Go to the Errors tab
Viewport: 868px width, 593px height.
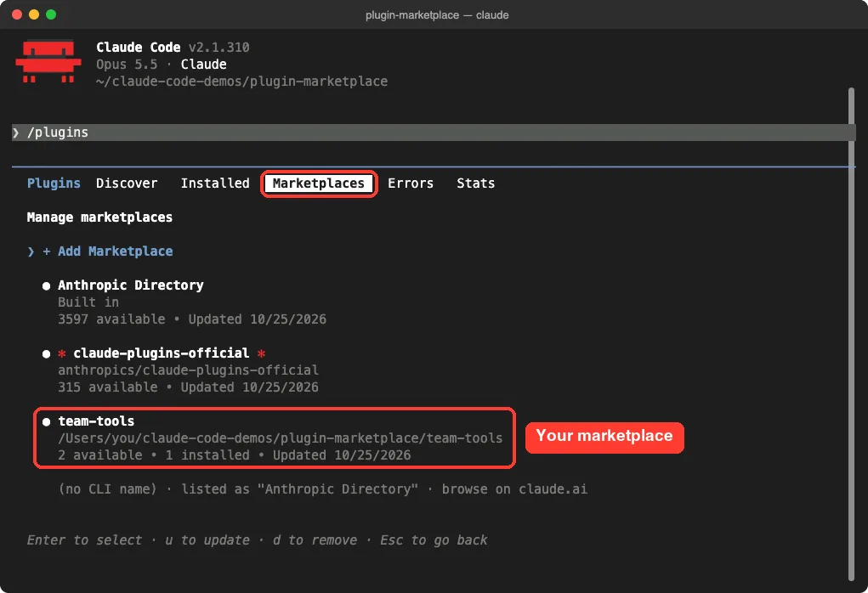411,184
